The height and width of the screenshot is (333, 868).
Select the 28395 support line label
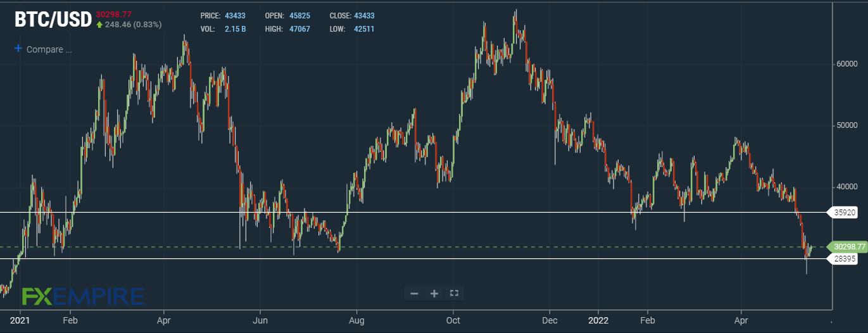pyautogui.click(x=843, y=259)
